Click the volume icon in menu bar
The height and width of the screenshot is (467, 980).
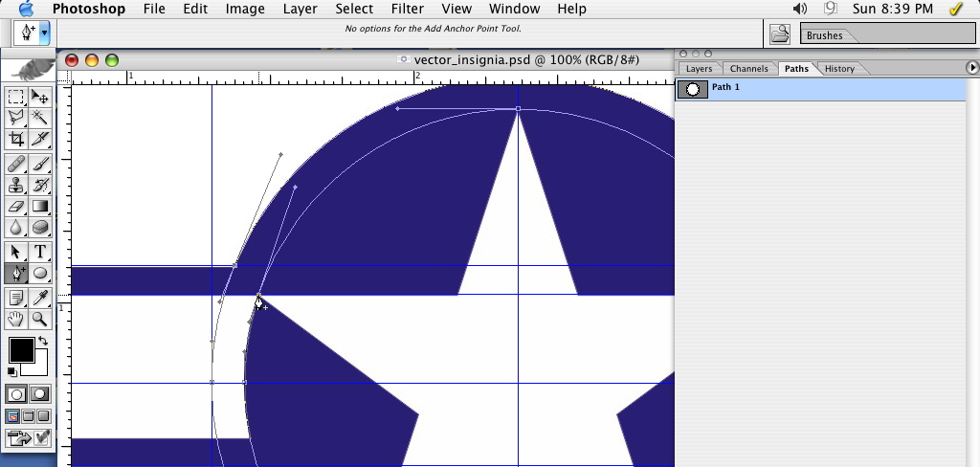pyautogui.click(x=799, y=9)
